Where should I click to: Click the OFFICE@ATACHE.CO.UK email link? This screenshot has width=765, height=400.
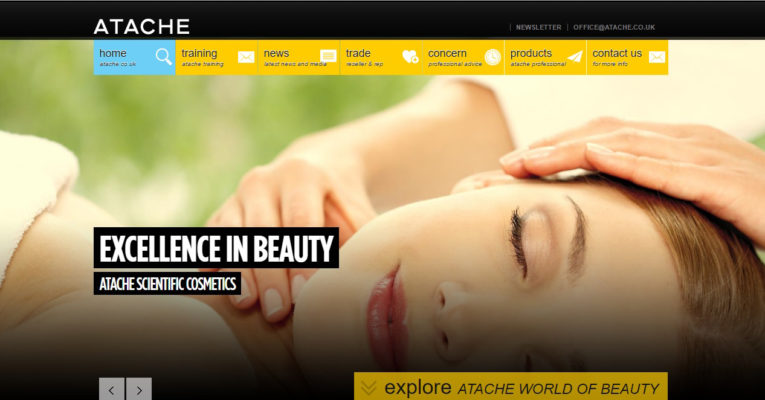[x=614, y=27]
